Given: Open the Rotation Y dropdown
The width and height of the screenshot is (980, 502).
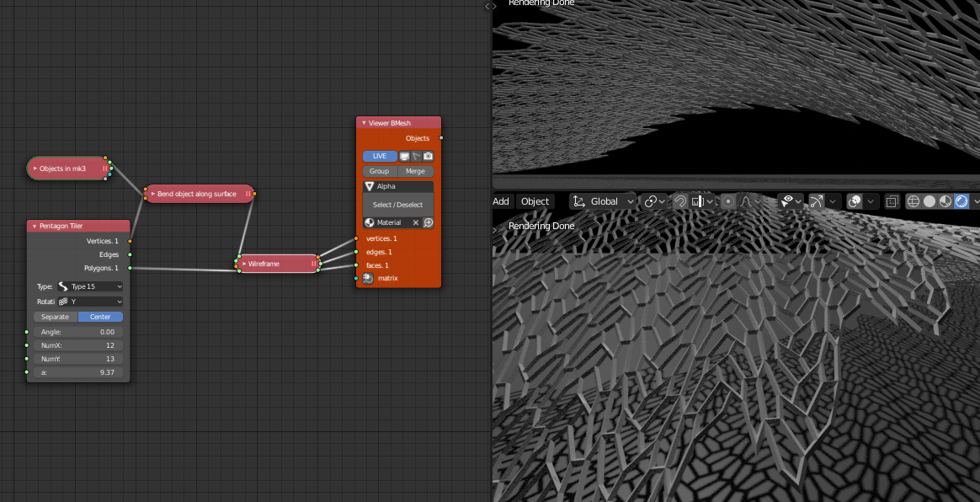Looking at the screenshot, I should pyautogui.click(x=90, y=302).
